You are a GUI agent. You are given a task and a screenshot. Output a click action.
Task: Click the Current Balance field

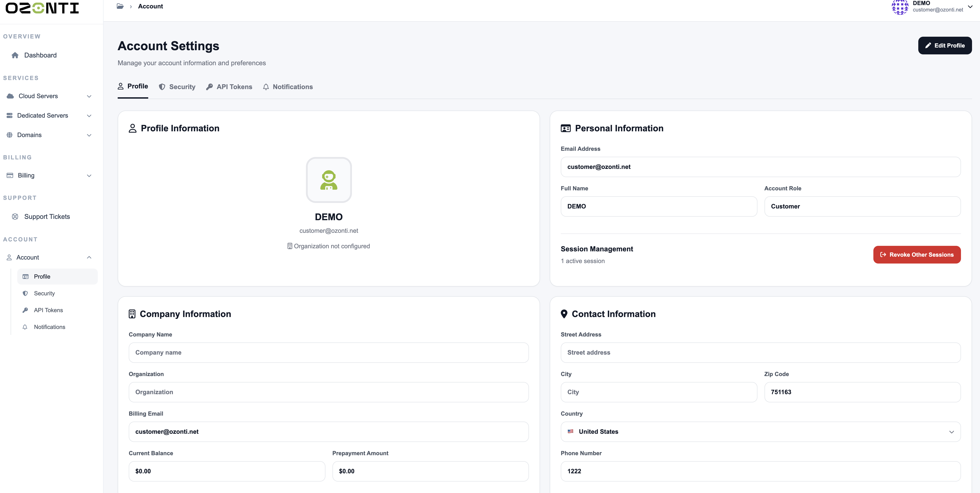tap(227, 471)
